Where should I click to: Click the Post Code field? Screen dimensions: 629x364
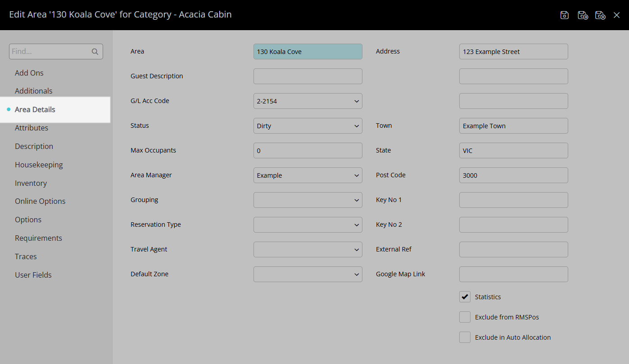(x=514, y=175)
